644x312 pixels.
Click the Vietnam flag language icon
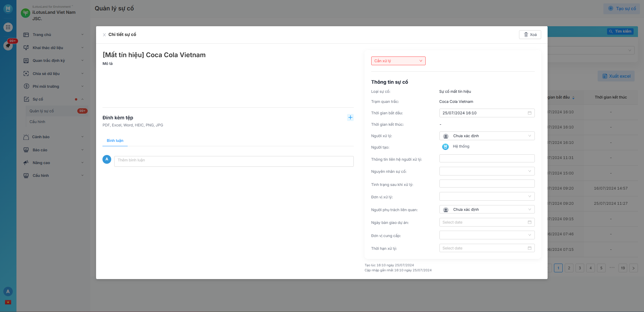tap(8, 302)
